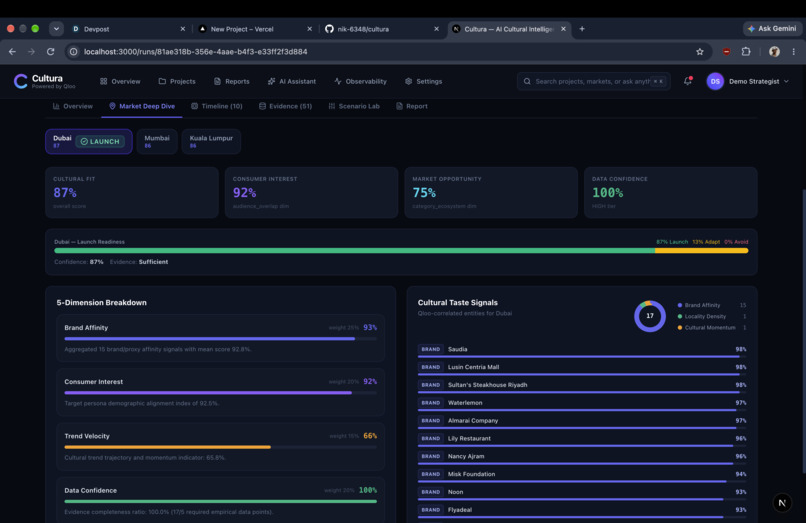Image resolution: width=806 pixels, height=523 pixels.
Task: Click the Cultural Momentum legend dot
Action: click(x=680, y=328)
